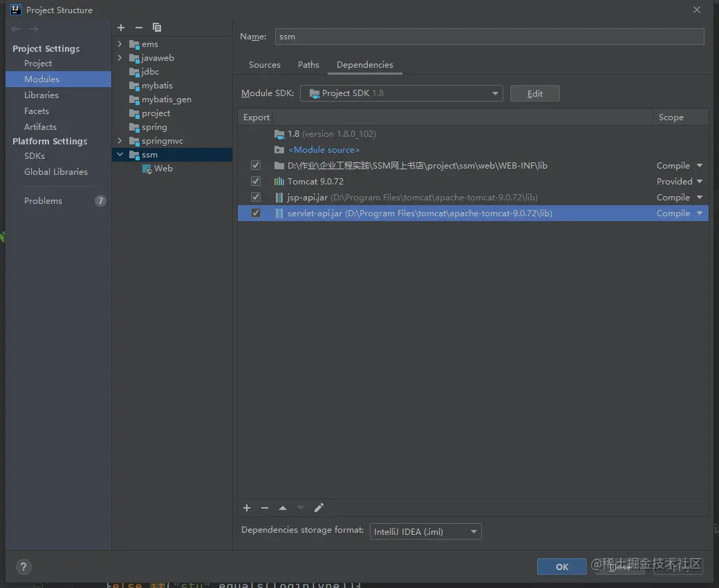The width and height of the screenshot is (719, 588).
Task: Click the JDK 1.8 folder icon
Action: click(279, 134)
